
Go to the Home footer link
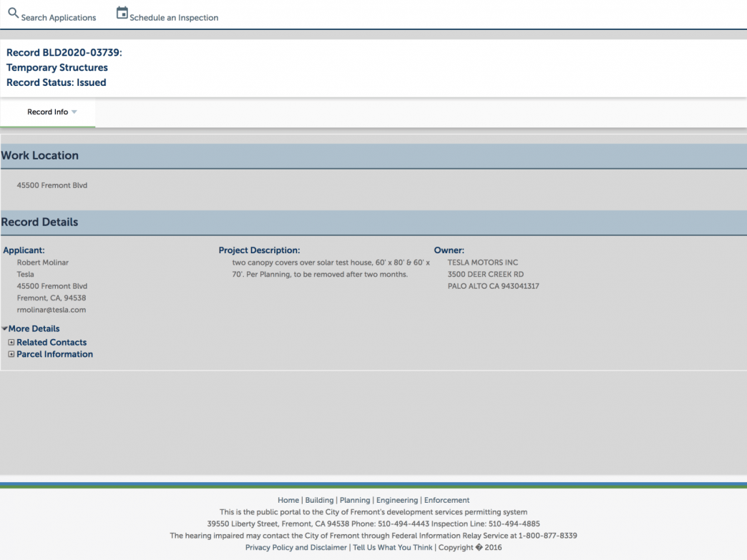point(288,500)
